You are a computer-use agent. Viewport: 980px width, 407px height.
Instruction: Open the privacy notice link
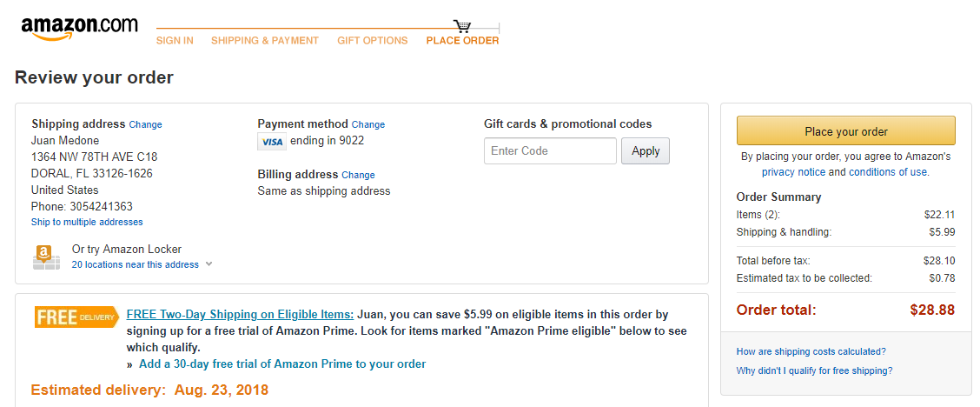(794, 172)
